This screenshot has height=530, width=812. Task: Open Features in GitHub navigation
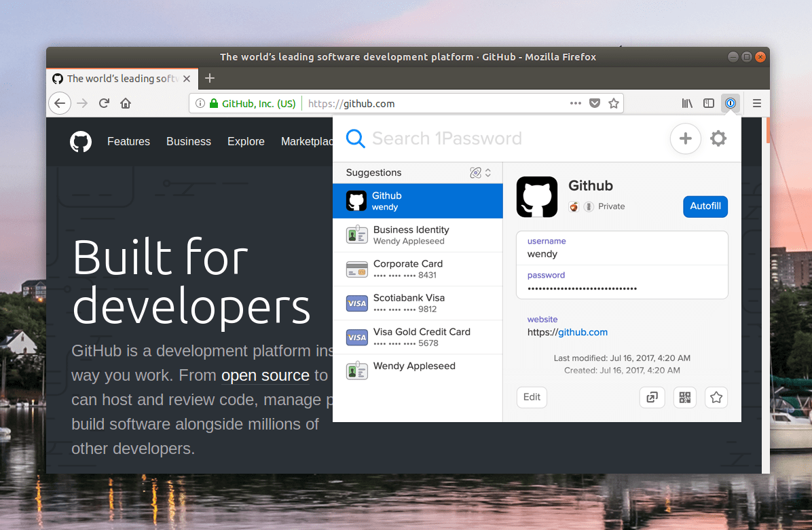pyautogui.click(x=128, y=141)
